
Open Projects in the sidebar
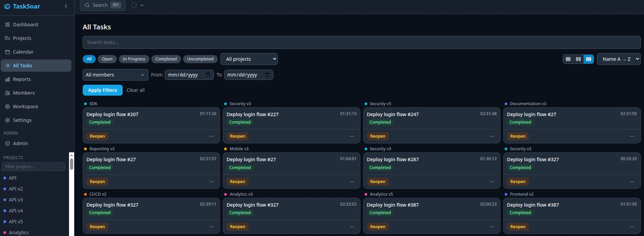(x=36, y=38)
